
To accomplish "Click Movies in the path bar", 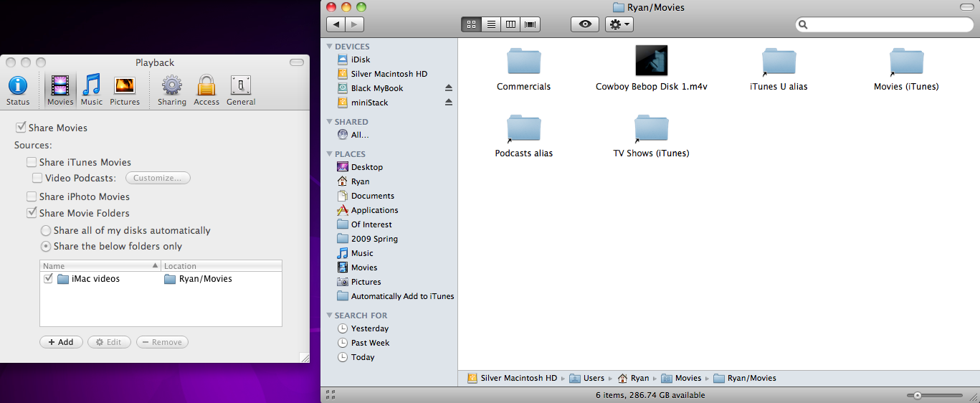I will pos(681,378).
